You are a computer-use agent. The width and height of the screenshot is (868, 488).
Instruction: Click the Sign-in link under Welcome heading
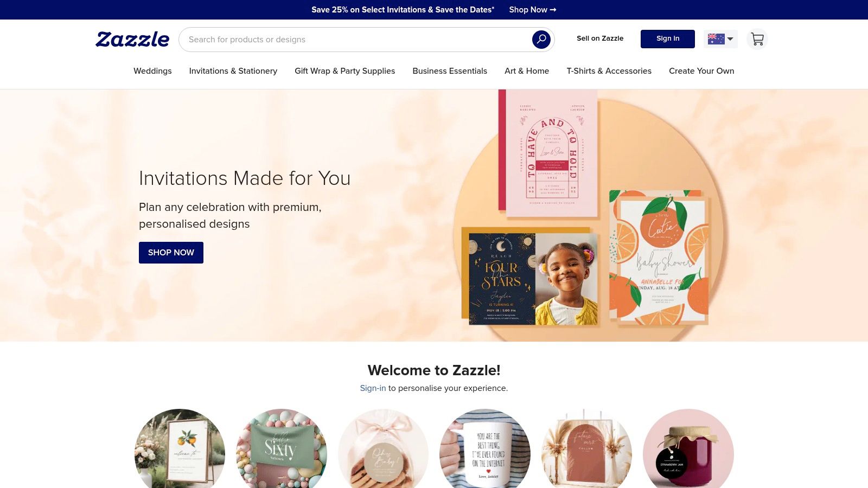coord(373,388)
